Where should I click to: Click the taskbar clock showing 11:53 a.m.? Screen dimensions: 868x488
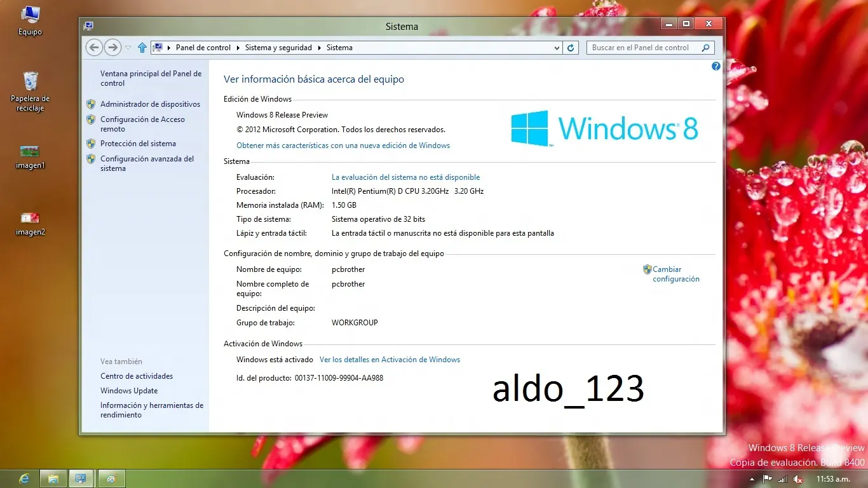click(x=833, y=479)
